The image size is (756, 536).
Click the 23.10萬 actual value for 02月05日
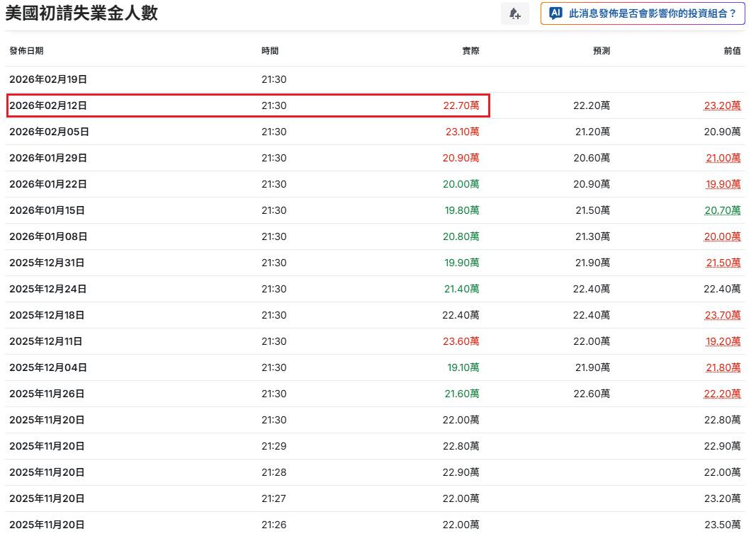[462, 132]
